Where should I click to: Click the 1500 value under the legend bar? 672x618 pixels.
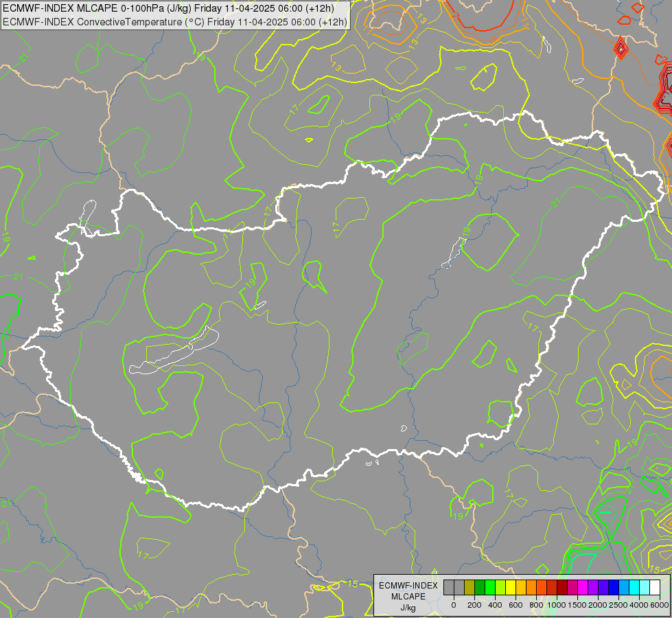(578, 605)
